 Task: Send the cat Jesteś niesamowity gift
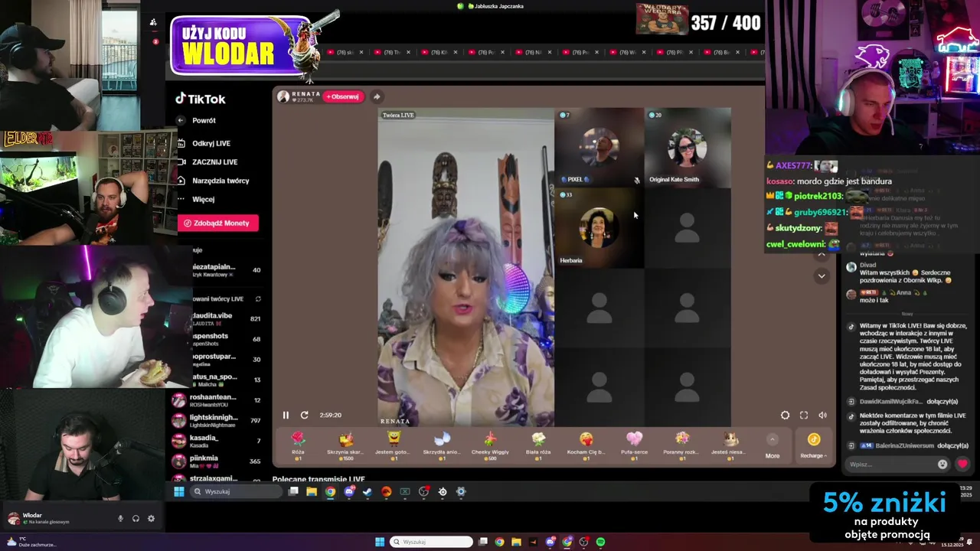(x=730, y=444)
